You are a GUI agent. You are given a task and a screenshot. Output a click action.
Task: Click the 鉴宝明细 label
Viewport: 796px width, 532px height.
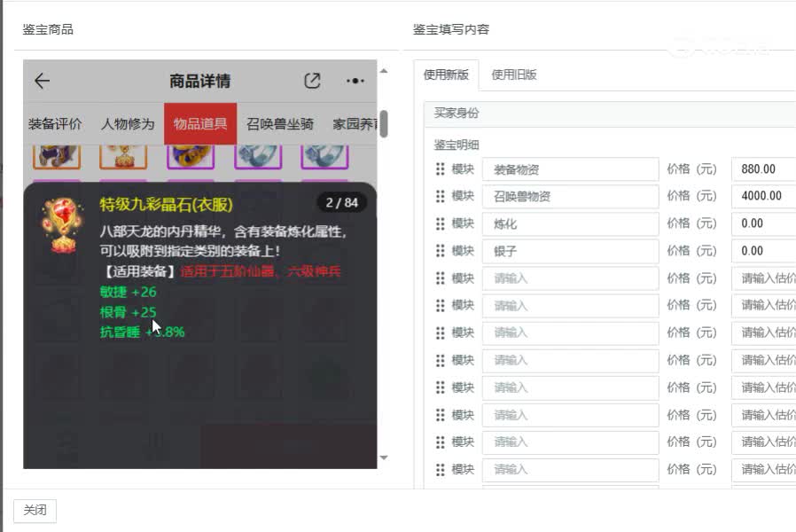tap(457, 145)
